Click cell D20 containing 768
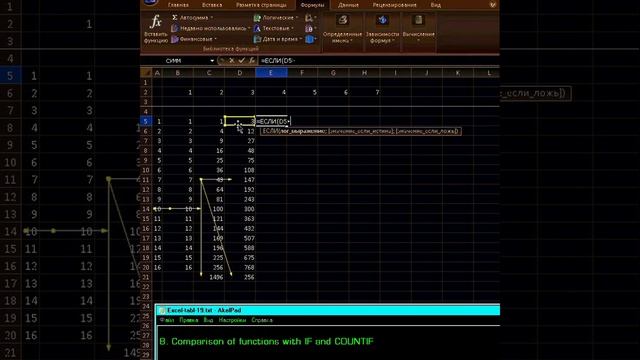This screenshot has height=360, width=640. [x=240, y=267]
